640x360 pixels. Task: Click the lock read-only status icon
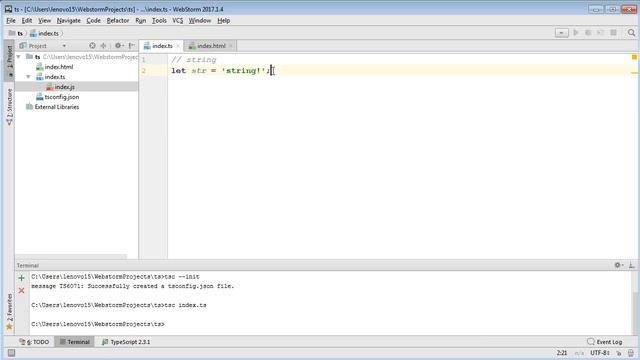click(x=619, y=353)
